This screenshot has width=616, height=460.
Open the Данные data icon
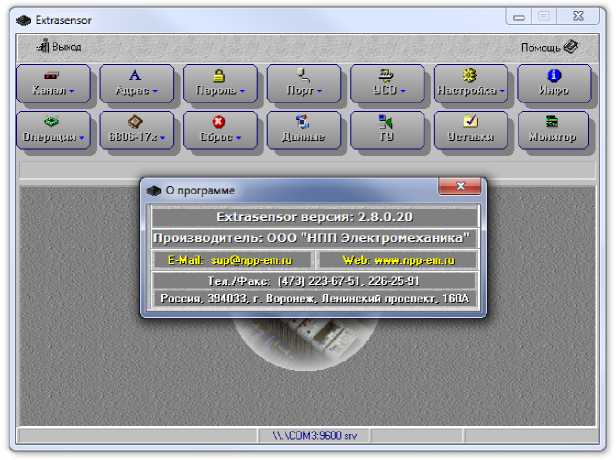pyautogui.click(x=303, y=121)
